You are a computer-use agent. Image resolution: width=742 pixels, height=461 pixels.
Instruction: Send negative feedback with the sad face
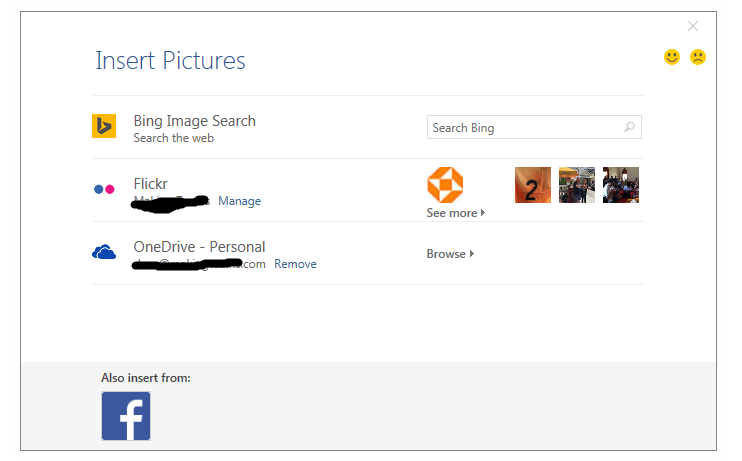[698, 57]
